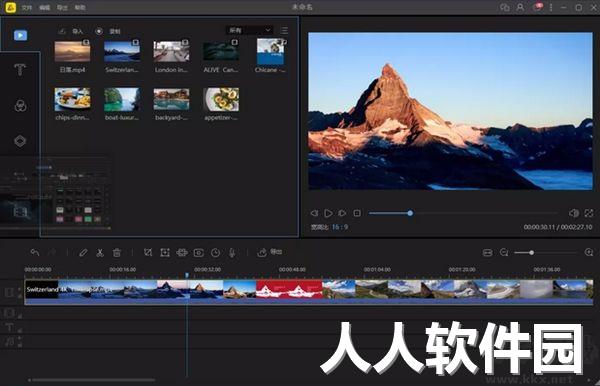Screen dimensions: 600x386
Task: Step forward to the next frame
Action: [342, 213]
